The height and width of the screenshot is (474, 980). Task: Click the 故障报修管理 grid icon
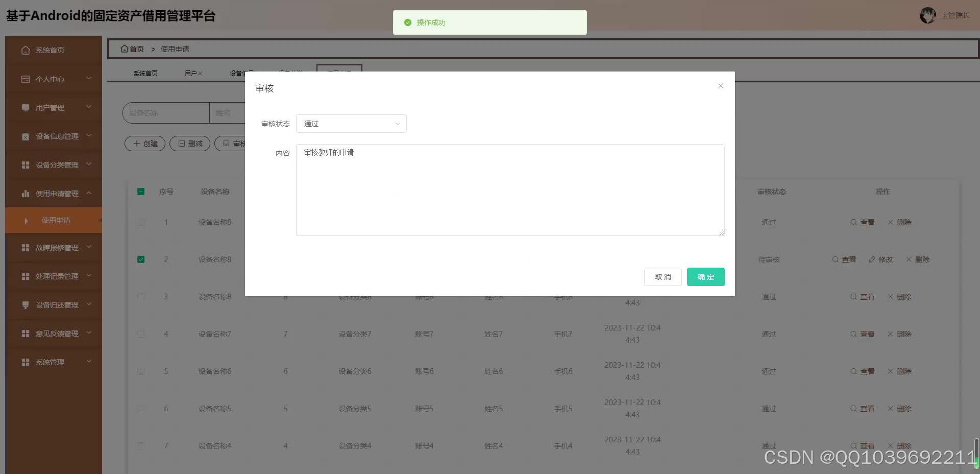coord(26,248)
